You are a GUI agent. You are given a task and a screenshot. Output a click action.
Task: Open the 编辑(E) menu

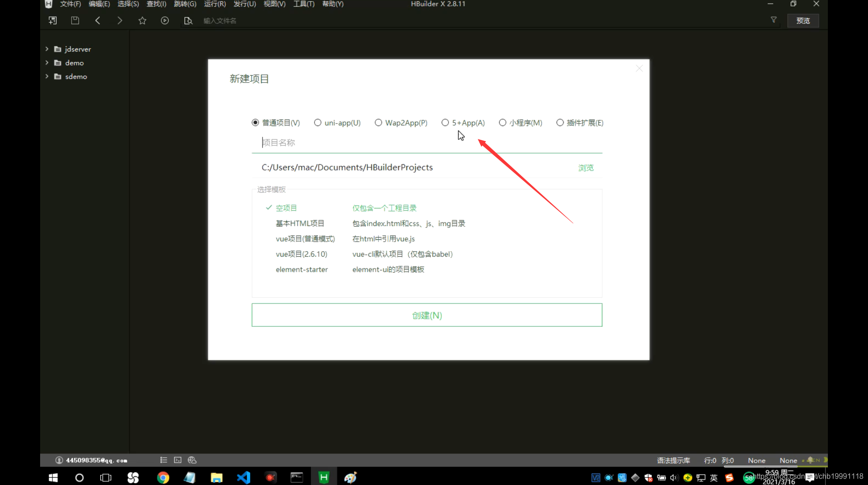click(x=99, y=4)
